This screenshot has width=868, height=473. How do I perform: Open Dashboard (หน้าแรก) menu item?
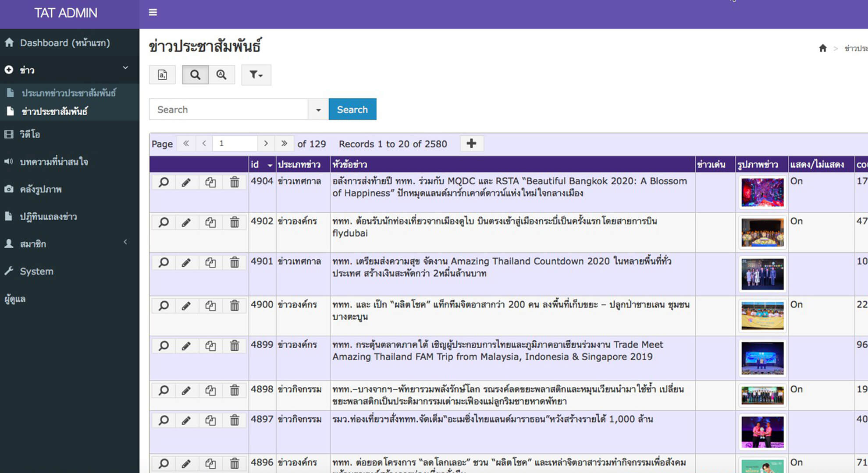click(69, 43)
